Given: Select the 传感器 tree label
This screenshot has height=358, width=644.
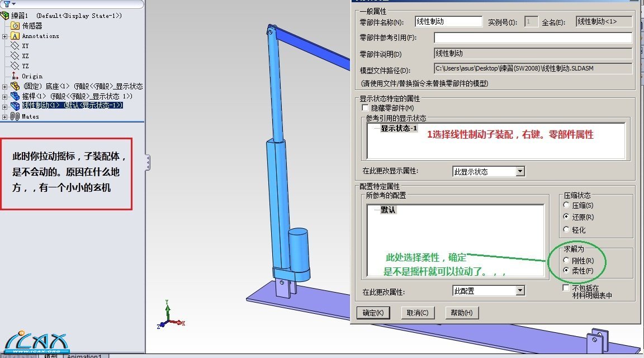Looking at the screenshot, I should tap(32, 26).
